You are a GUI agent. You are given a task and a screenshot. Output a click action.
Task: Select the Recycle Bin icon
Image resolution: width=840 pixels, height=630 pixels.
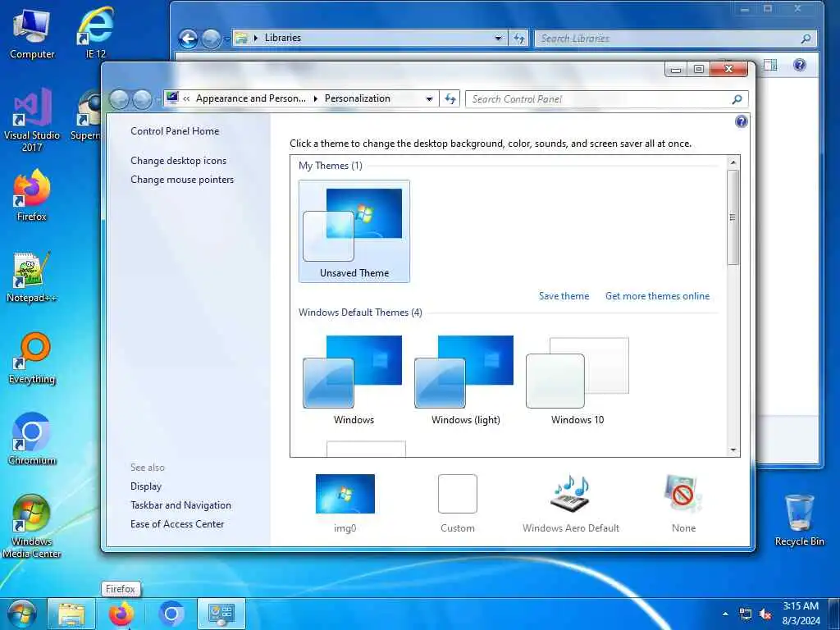click(799, 520)
